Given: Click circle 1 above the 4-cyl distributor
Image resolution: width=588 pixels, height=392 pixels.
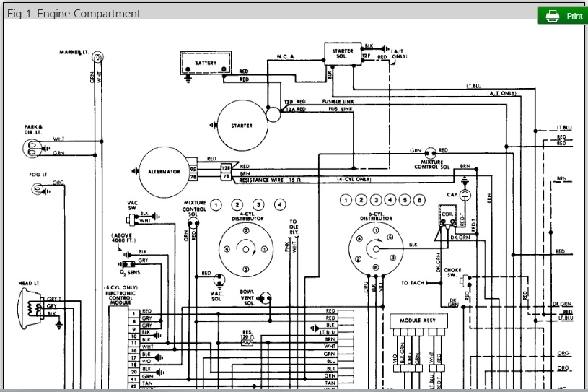Looking at the screenshot, I should pyautogui.click(x=216, y=205).
